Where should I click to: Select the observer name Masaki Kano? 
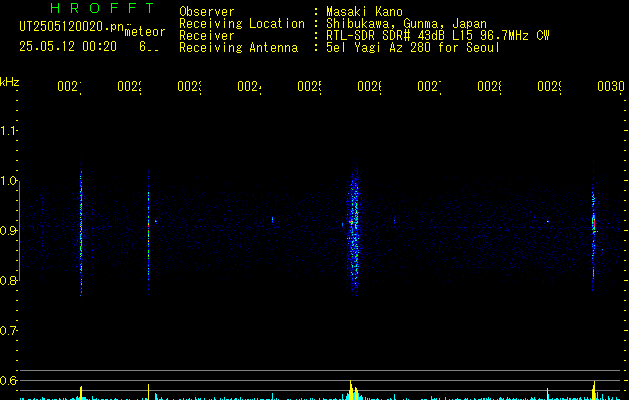click(364, 12)
